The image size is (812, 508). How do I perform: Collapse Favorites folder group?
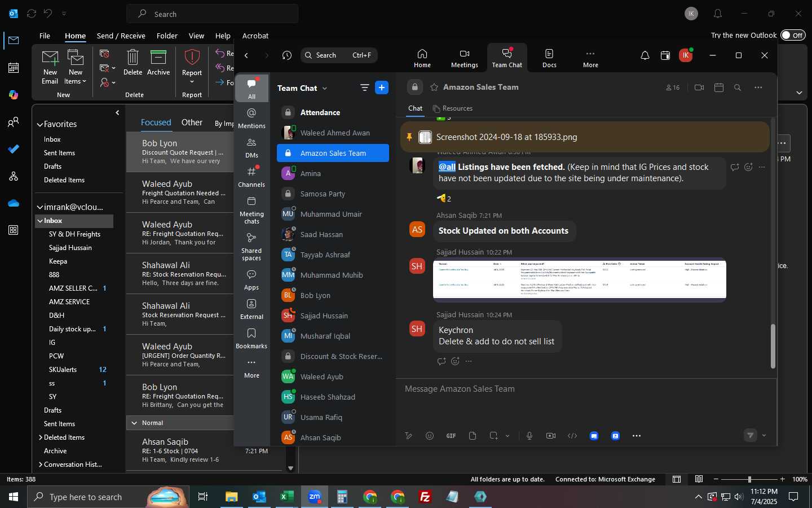click(x=40, y=125)
